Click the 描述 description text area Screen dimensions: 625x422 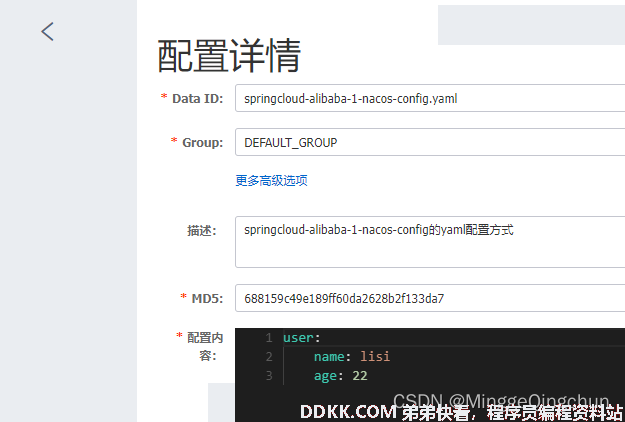(430, 242)
